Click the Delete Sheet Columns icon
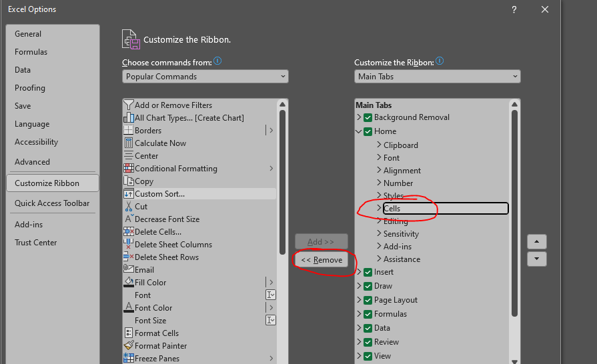This screenshot has width=597, height=364. click(x=128, y=244)
